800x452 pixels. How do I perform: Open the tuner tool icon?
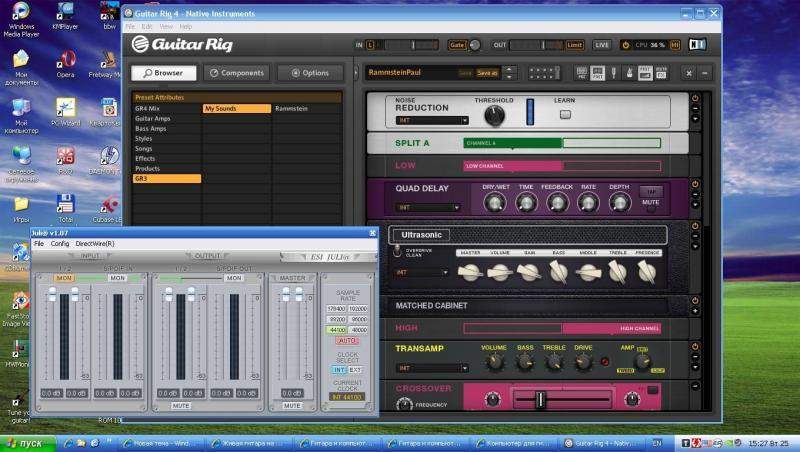tap(614, 73)
